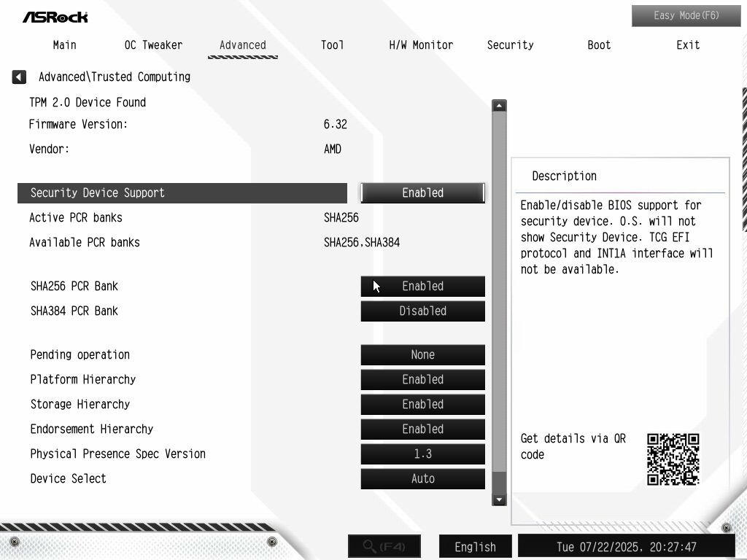
Task: Open the H/W Monitor tab
Action: point(421,45)
